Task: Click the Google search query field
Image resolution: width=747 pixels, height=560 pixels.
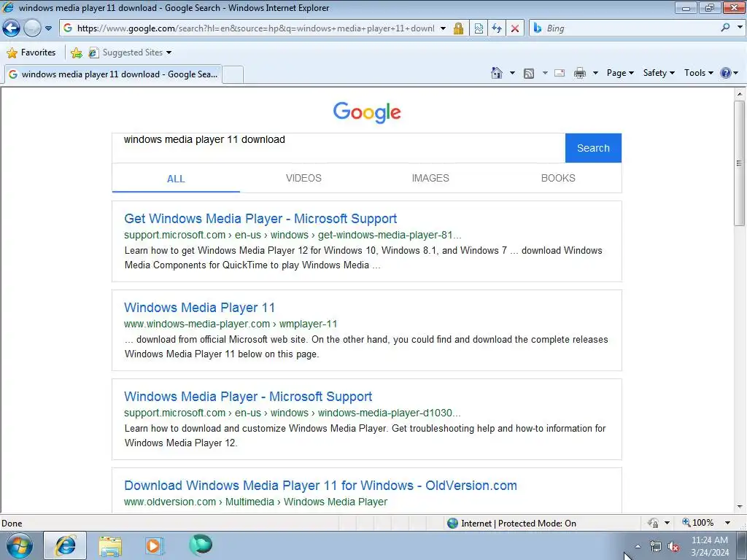Action: [x=338, y=148]
